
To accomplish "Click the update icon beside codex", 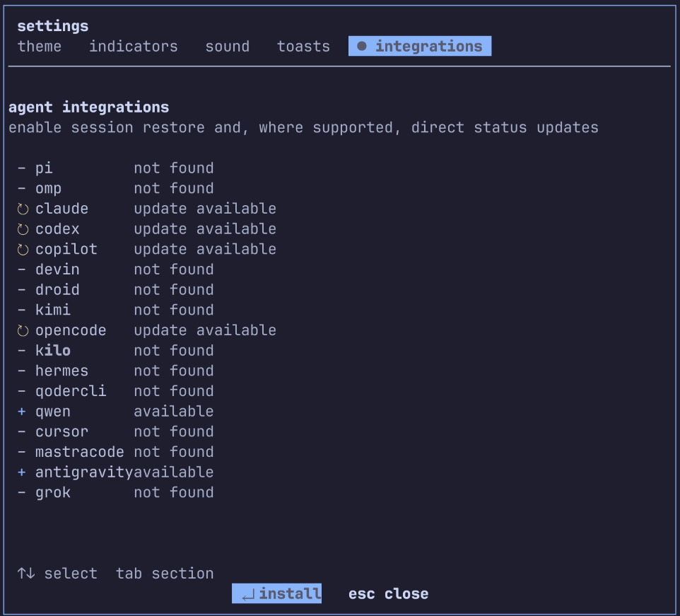I will pos(23,229).
